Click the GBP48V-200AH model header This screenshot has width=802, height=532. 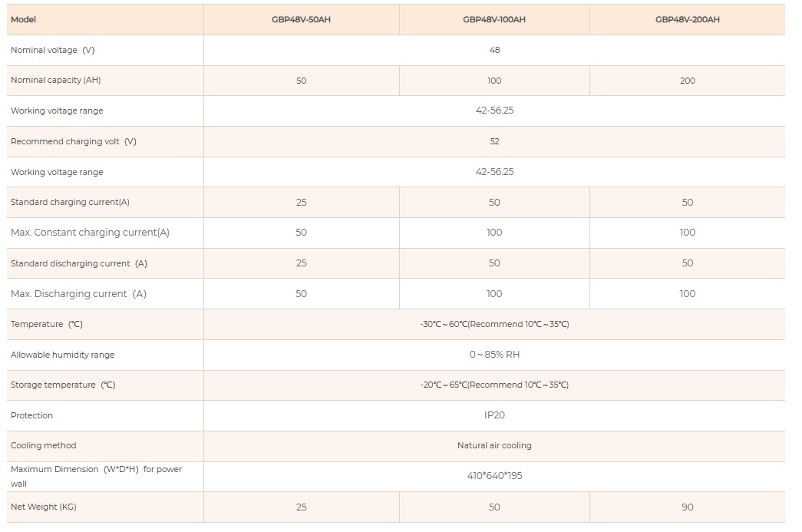[688, 19]
